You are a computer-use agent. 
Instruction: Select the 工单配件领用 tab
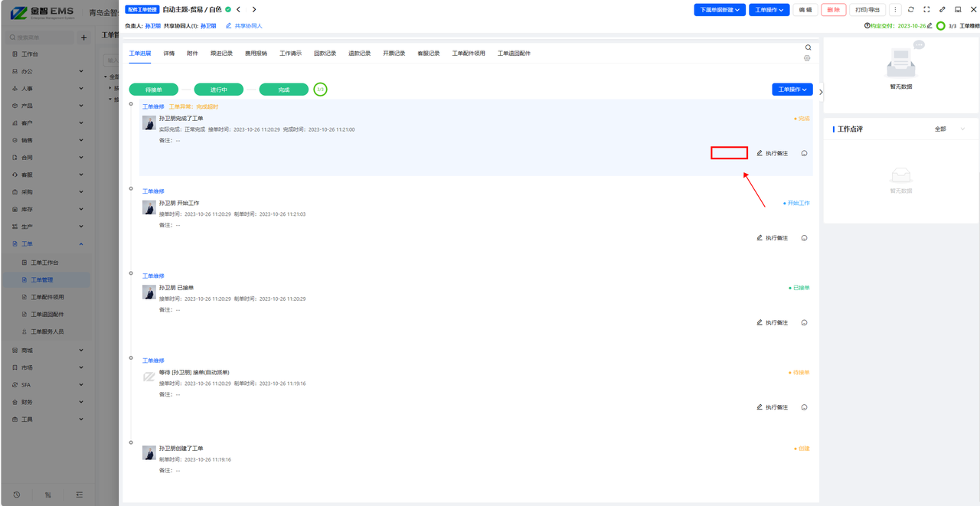[x=469, y=54]
